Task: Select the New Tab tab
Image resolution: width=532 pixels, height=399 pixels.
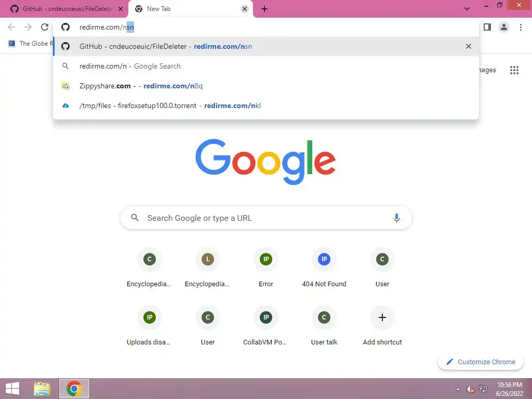Action: coord(190,9)
